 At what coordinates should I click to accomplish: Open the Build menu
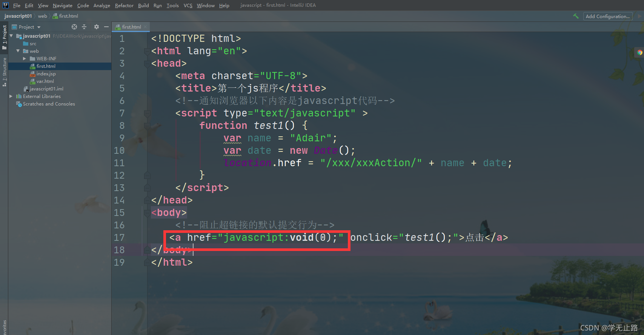click(x=143, y=5)
